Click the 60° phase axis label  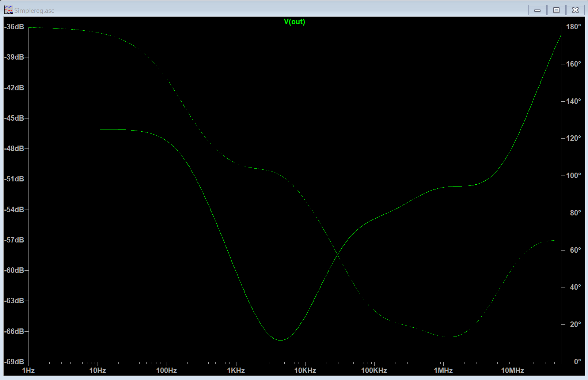tap(575, 250)
